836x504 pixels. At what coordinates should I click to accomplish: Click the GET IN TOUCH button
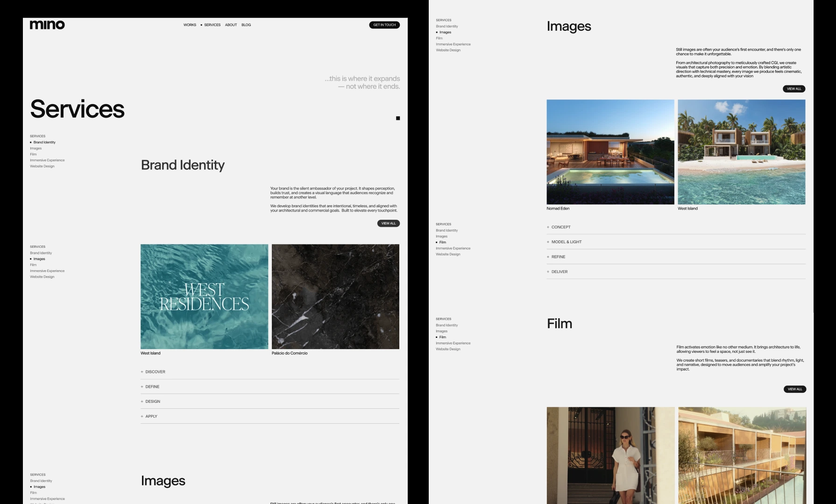384,25
